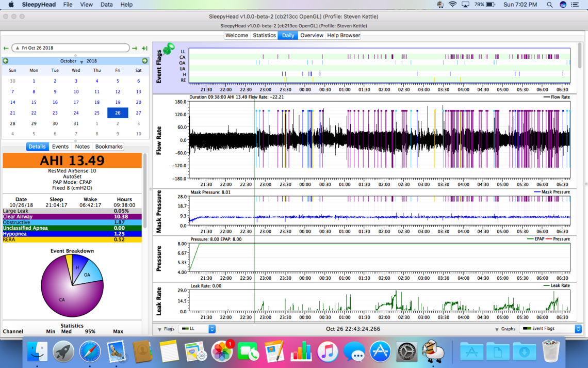Open Finder from the Dock

click(38, 351)
